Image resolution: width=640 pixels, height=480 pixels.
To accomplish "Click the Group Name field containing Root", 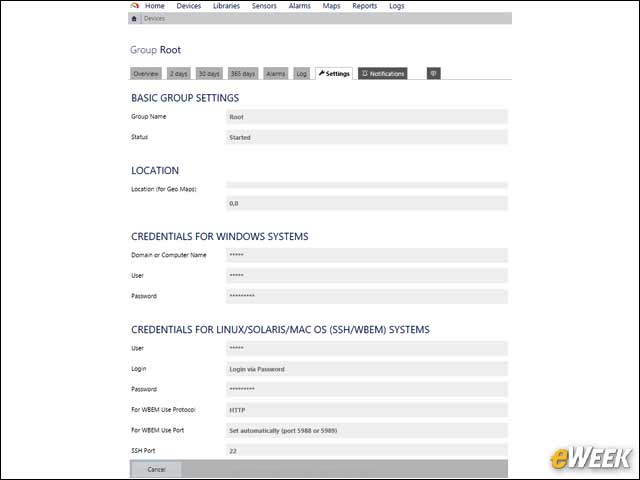I will pos(367,117).
